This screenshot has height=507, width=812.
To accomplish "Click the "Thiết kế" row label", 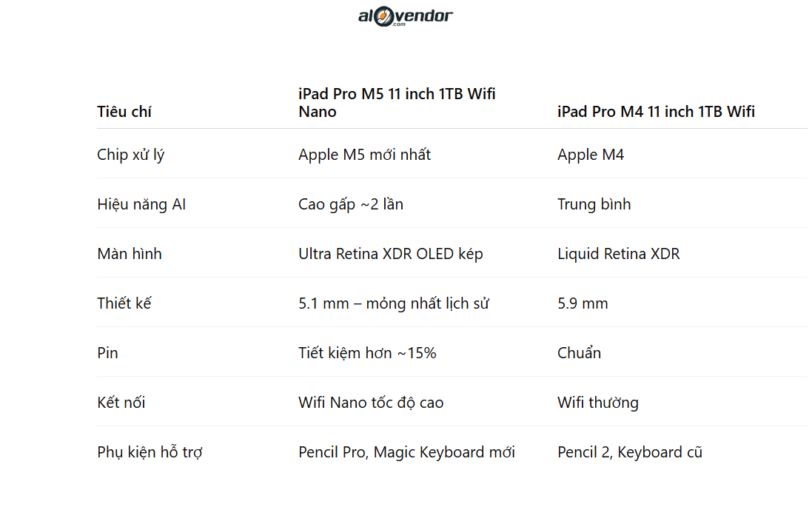I will [124, 303].
